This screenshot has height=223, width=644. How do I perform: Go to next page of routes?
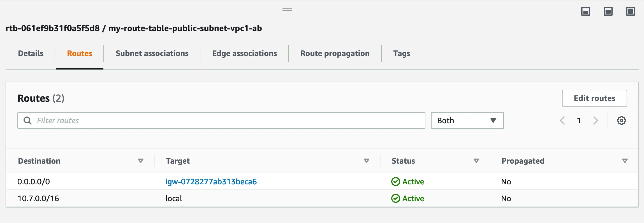click(x=596, y=120)
